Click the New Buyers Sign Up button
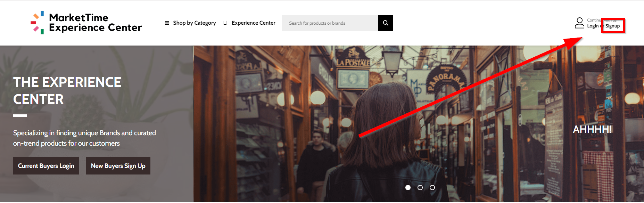The height and width of the screenshot is (203, 644). click(x=118, y=166)
